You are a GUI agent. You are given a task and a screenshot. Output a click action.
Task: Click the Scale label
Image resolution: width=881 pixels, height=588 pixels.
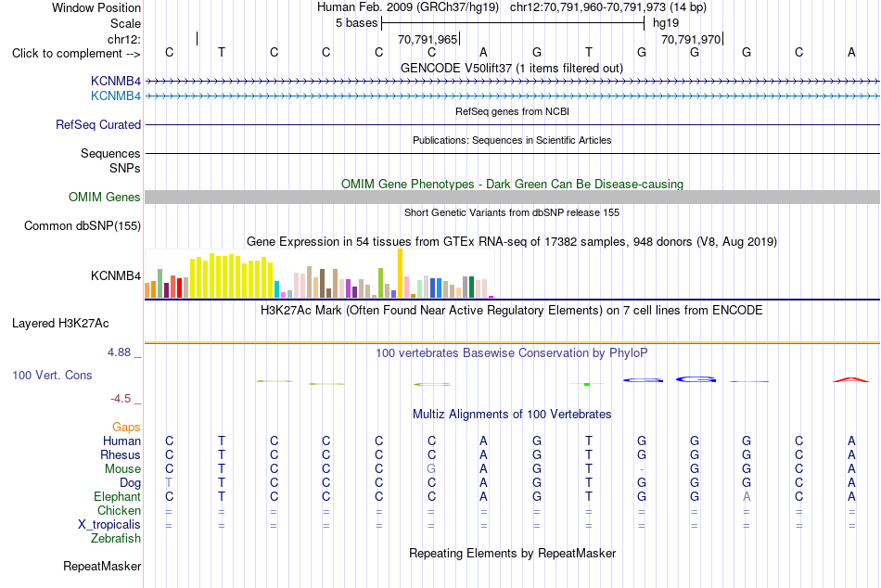pyautogui.click(x=126, y=23)
